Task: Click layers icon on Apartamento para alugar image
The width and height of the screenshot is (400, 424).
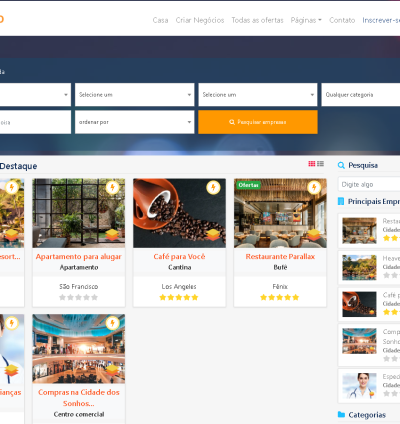Action: pyautogui.click(x=112, y=235)
